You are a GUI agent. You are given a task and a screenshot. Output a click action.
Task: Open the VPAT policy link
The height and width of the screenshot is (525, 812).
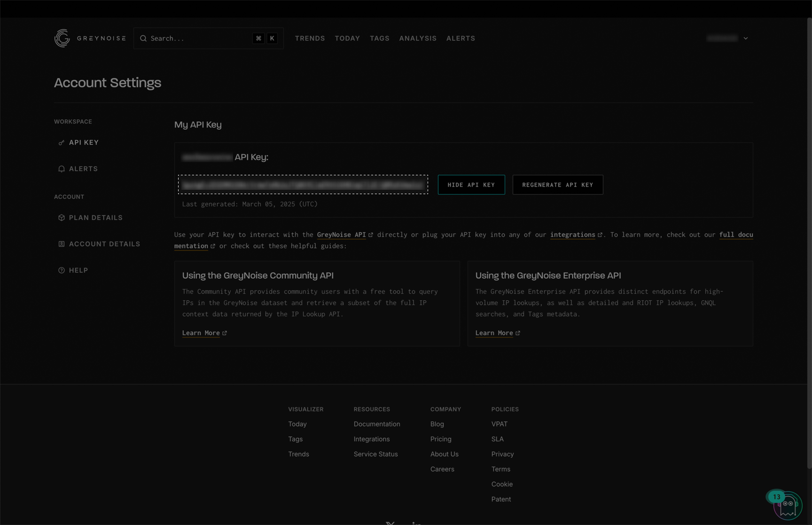[x=500, y=424]
